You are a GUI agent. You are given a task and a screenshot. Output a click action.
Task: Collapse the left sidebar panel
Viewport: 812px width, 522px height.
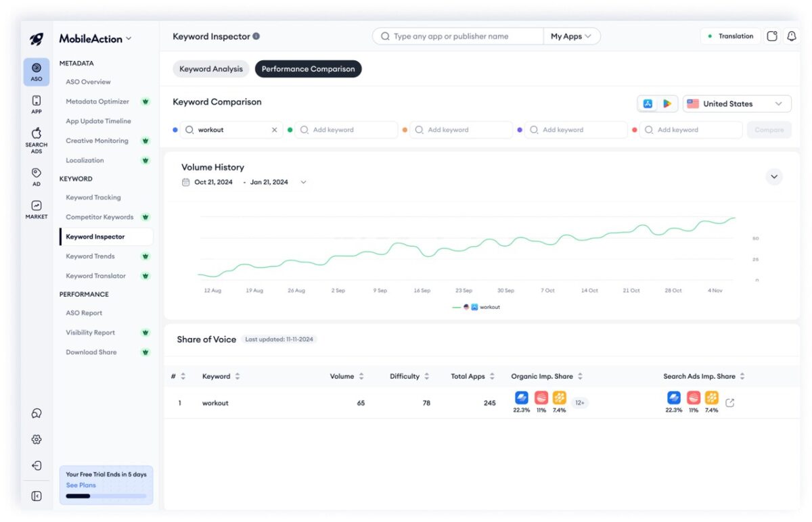[x=37, y=496]
